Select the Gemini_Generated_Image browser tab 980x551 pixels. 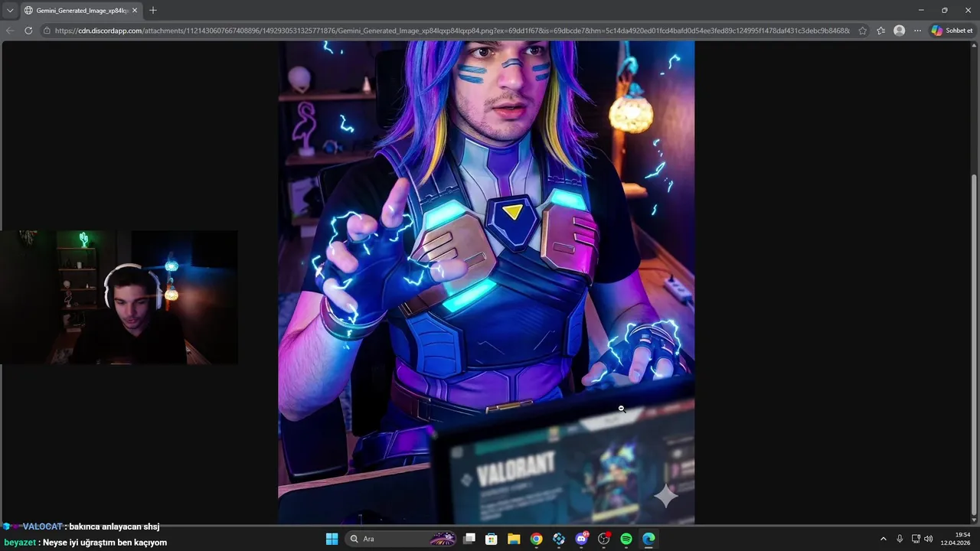tap(82, 11)
